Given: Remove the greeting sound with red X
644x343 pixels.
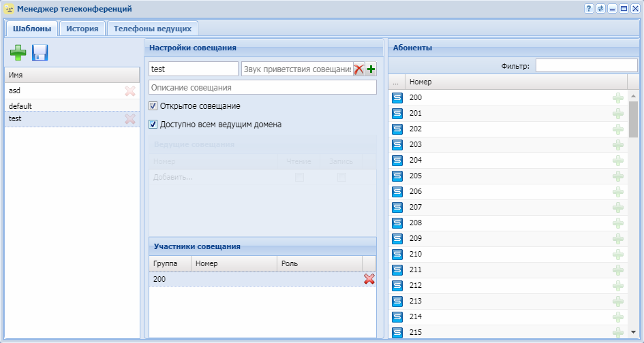Looking at the screenshot, I should 358,69.
